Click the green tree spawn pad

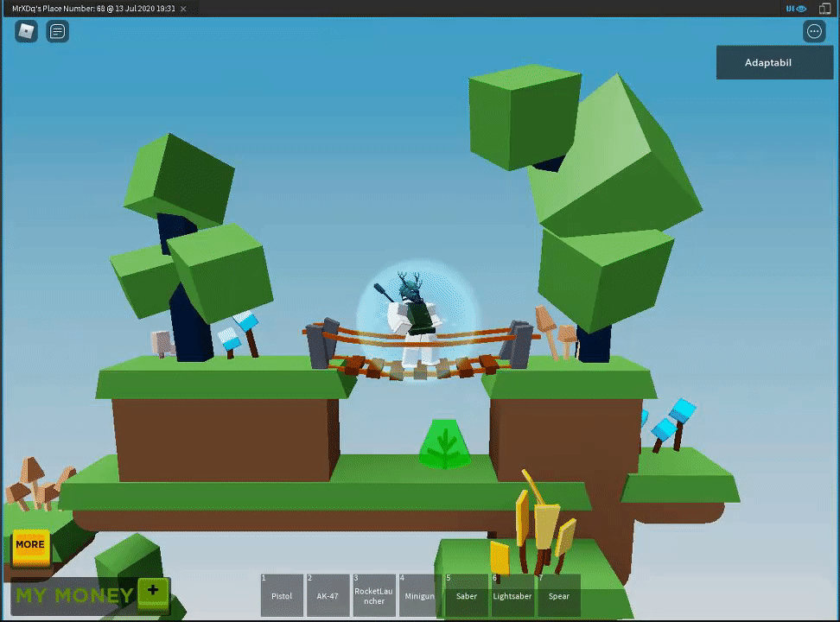click(x=445, y=444)
